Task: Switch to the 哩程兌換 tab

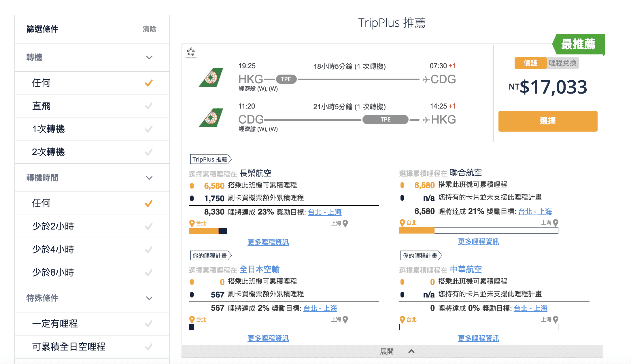Action: [x=563, y=63]
